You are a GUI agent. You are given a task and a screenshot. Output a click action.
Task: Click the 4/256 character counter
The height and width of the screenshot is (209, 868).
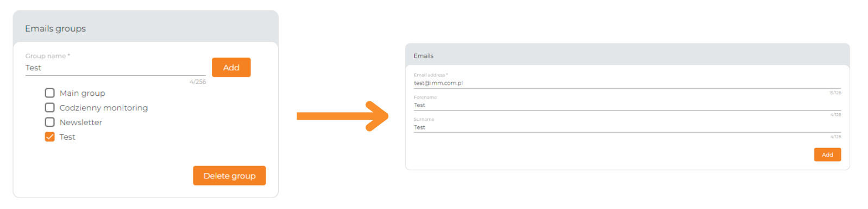pyautogui.click(x=198, y=82)
